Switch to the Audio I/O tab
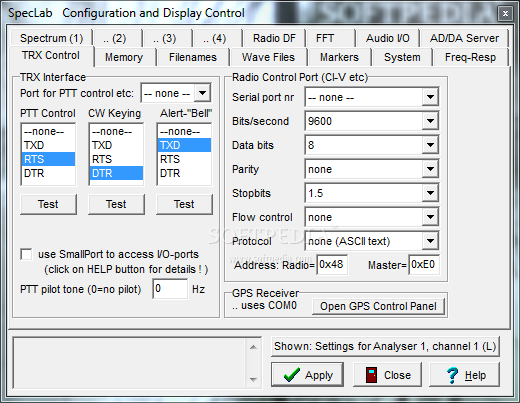Screen dimensions: 520x403 387,38
